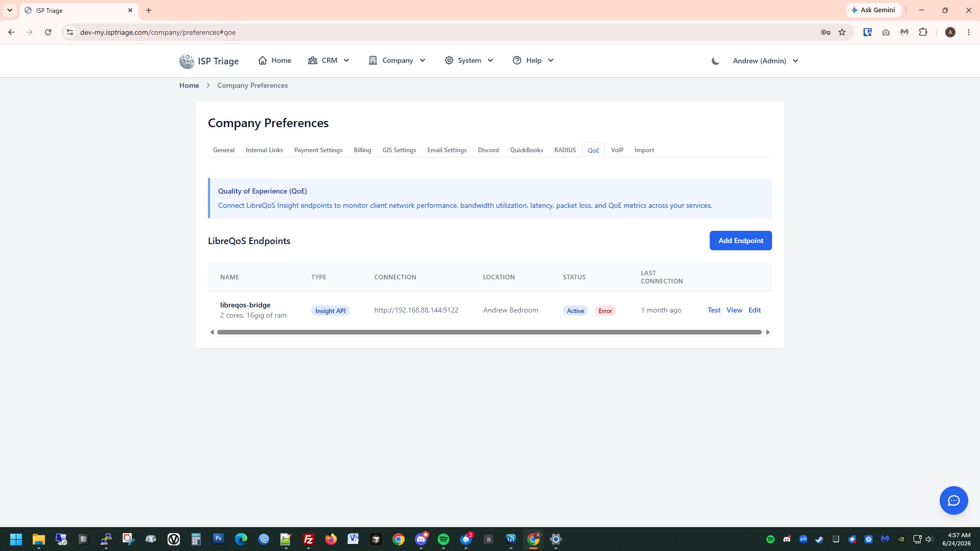980x551 pixels.
Task: Open File Explorer from the taskbar
Action: [39, 539]
